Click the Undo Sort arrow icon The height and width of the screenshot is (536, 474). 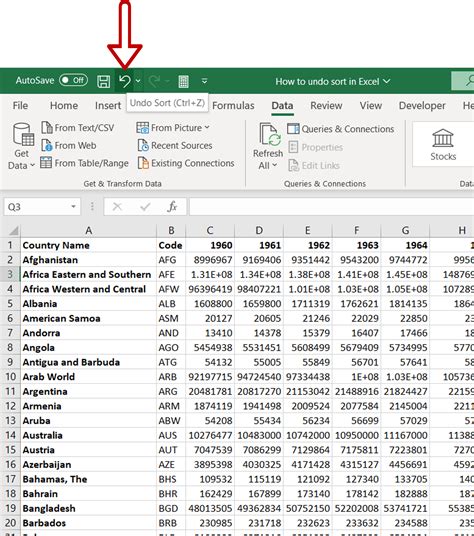[125, 81]
